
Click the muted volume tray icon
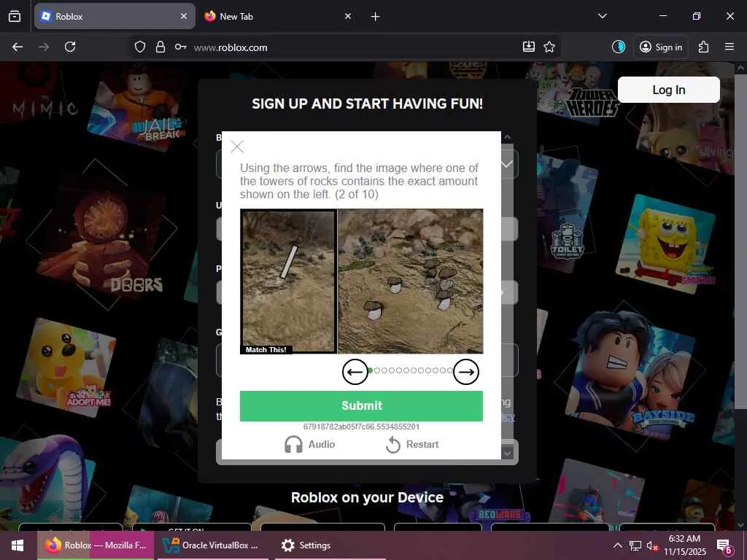652,545
